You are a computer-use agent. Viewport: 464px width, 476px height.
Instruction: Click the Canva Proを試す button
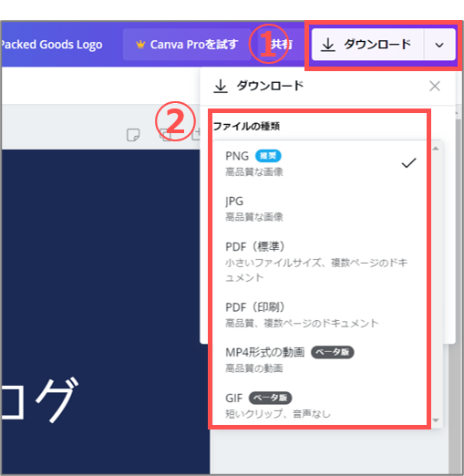click(x=187, y=45)
